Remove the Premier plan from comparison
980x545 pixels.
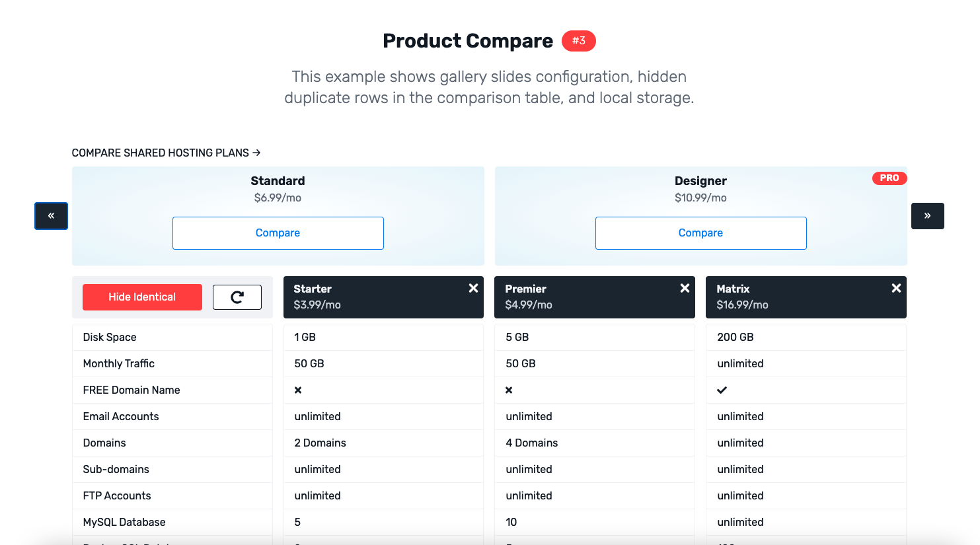pos(685,288)
